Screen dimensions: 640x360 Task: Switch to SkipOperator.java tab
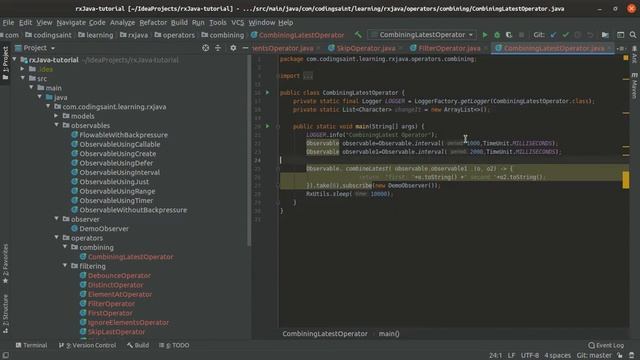point(365,48)
